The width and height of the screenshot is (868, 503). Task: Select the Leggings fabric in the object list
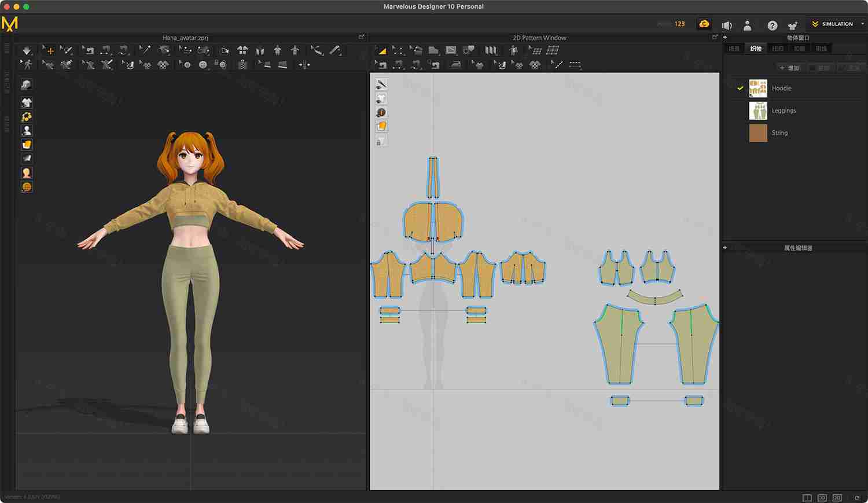(x=784, y=111)
